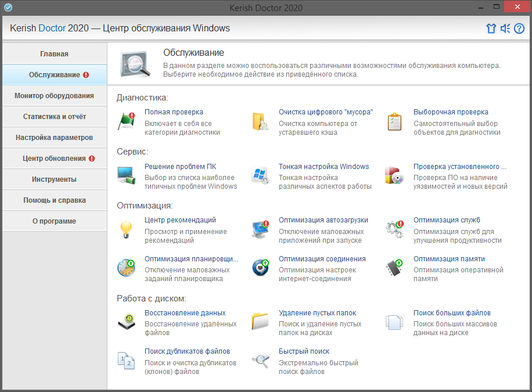Click the clock Оптимизация планировщика icon
This screenshot has width=532, height=392.
(127, 268)
